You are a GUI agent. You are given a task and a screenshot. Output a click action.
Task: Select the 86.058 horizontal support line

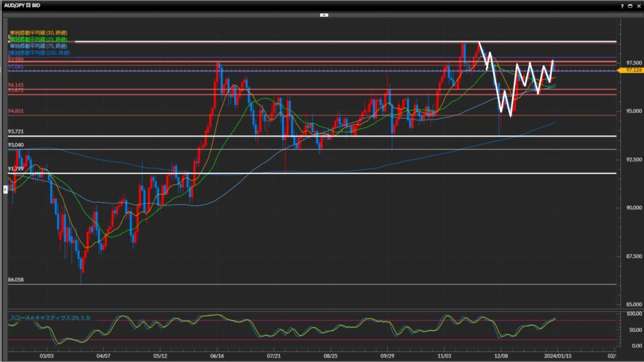tap(314, 284)
